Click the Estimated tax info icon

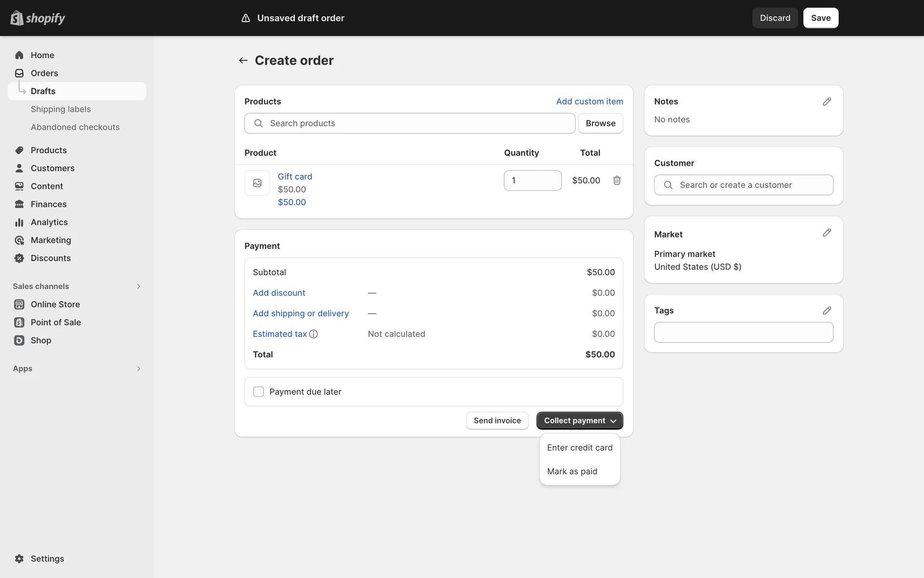point(313,334)
